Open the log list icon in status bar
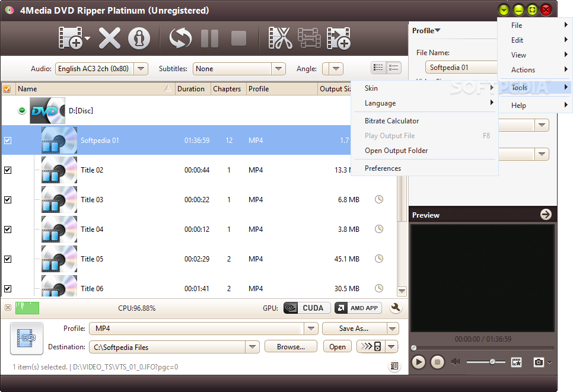 394,366
